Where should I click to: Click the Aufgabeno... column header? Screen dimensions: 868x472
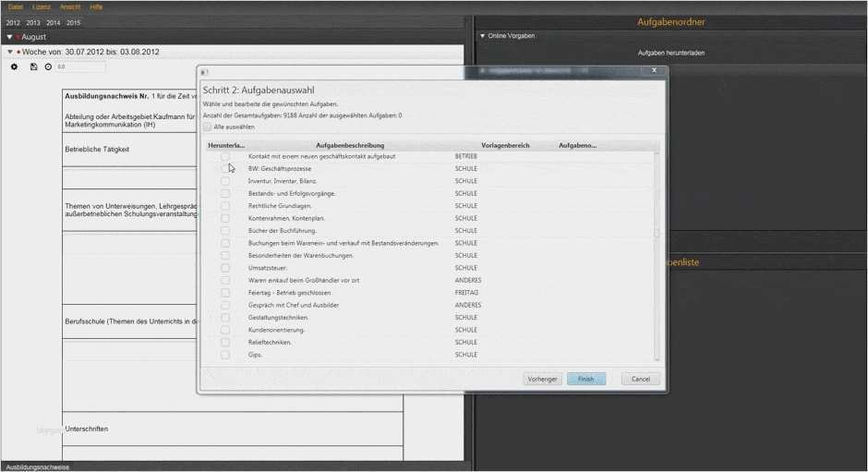tap(577, 145)
